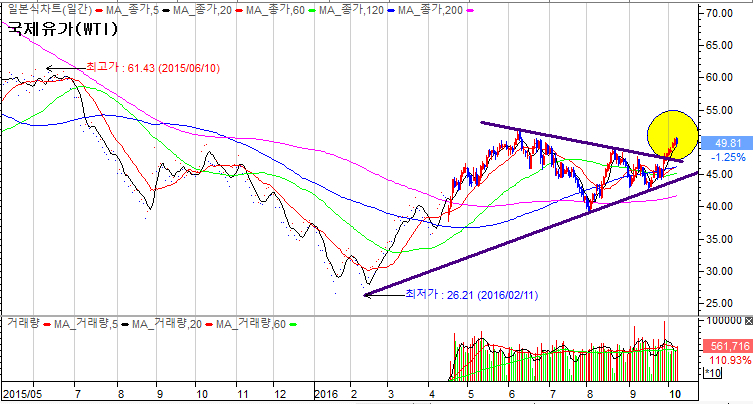Click the 561,716 volume value tag
Viewport: 753px width, 404px height.
723,345
